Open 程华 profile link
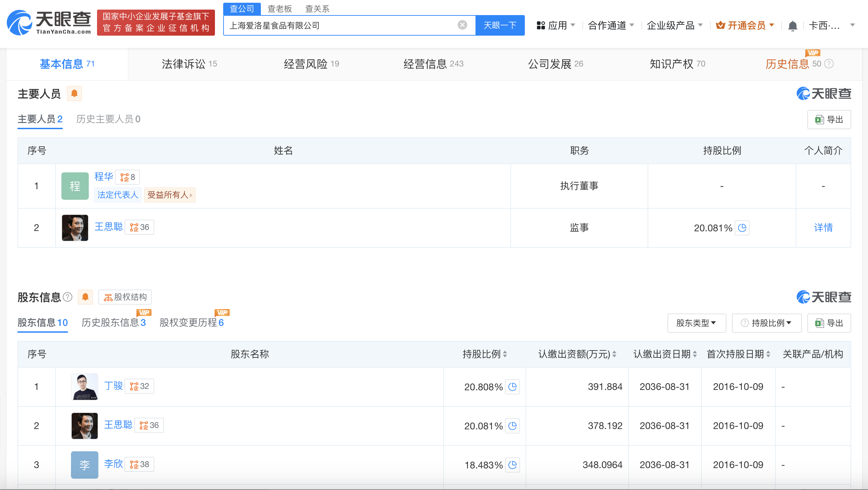 point(104,176)
